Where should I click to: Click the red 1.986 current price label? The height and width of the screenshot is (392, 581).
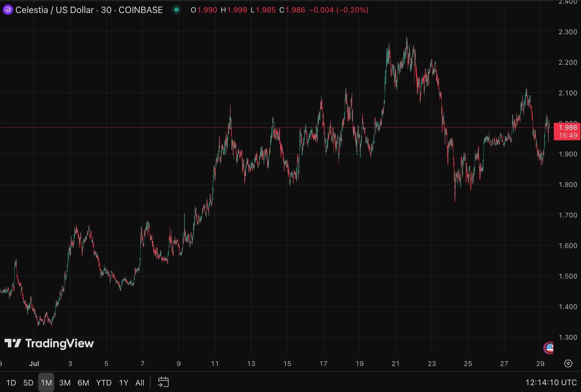(567, 131)
